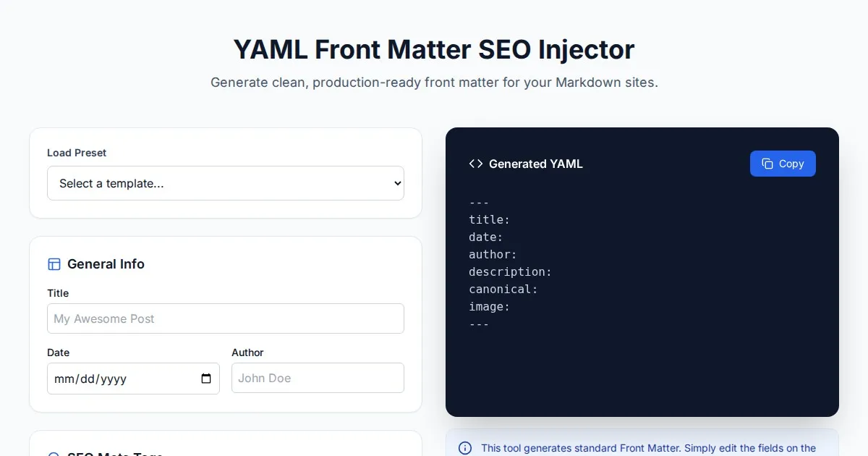Click the YAML Front Matter SEO Injector heading

434,49
